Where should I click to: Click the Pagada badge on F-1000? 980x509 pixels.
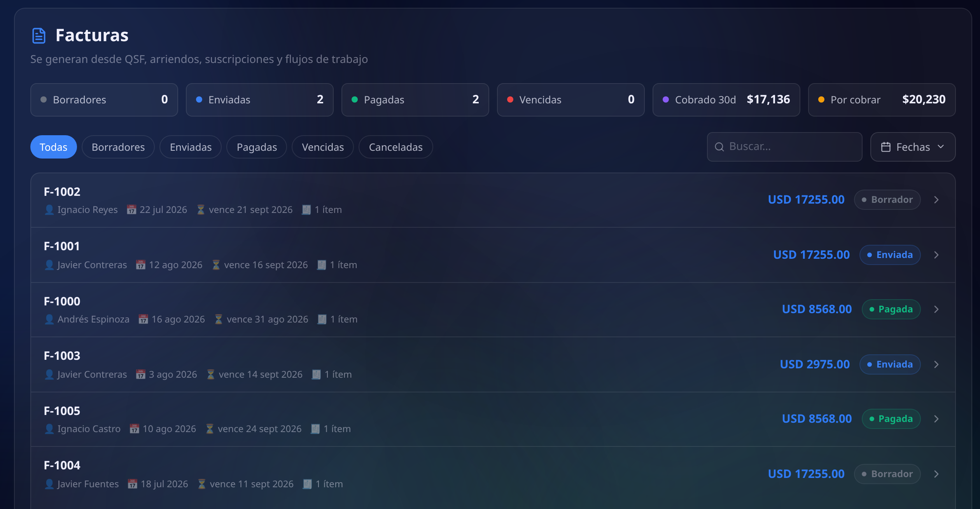891,309
